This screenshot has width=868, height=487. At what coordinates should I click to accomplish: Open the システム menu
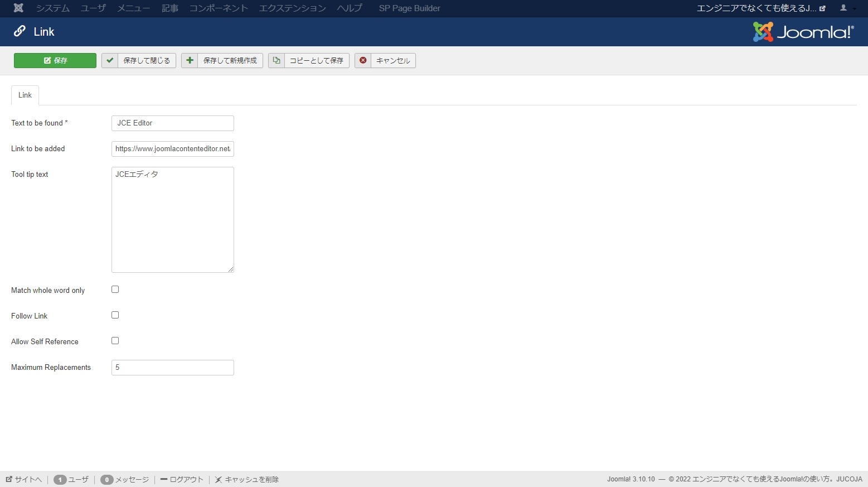tap(53, 8)
